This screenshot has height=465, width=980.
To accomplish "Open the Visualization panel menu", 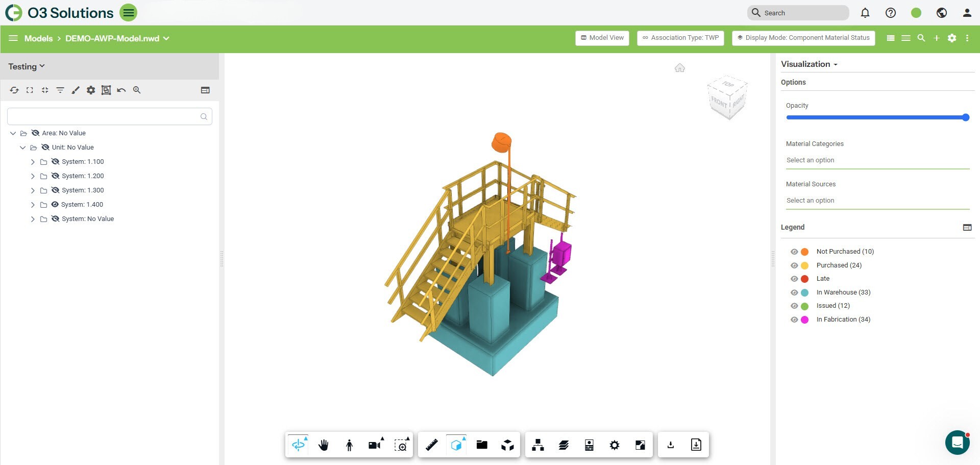I will [x=809, y=64].
